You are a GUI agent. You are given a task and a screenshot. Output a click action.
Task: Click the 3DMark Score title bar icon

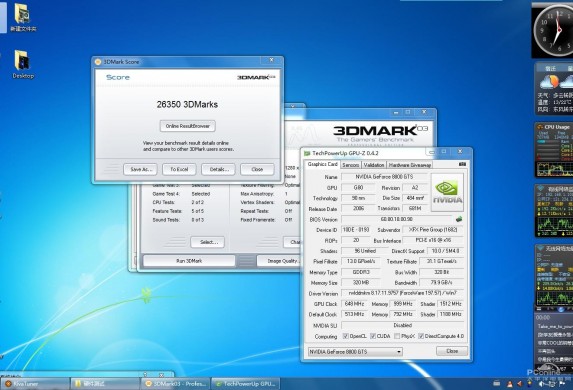[x=98, y=62]
